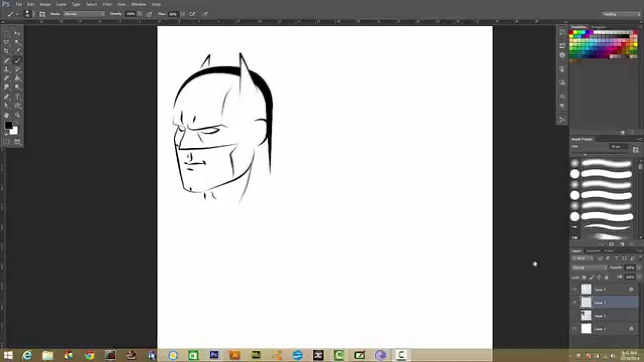The image size is (644, 362).
Task: Enable airbrush build-up in options bar
Action: point(192,14)
